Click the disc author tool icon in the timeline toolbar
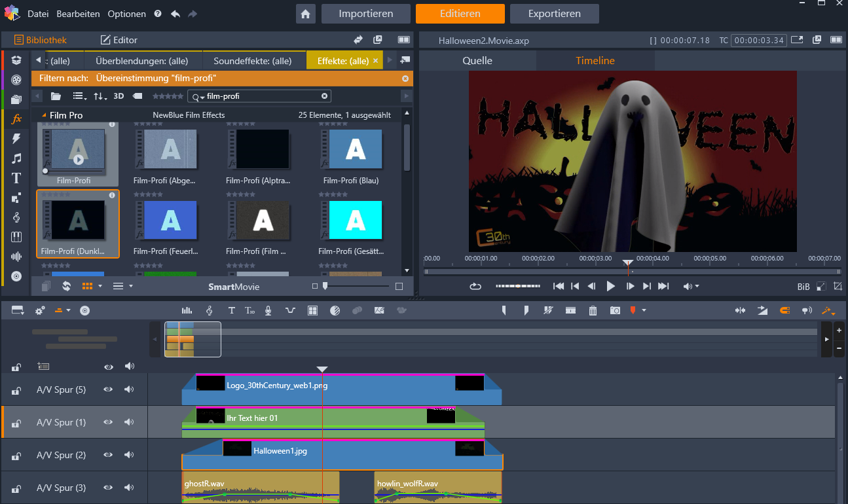The height and width of the screenshot is (504, 848). (x=84, y=310)
